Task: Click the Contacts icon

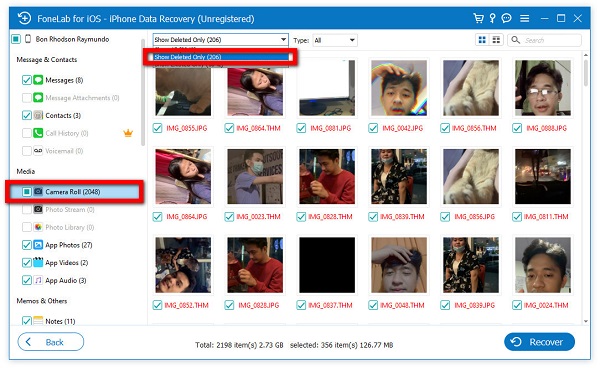Action: pos(38,115)
